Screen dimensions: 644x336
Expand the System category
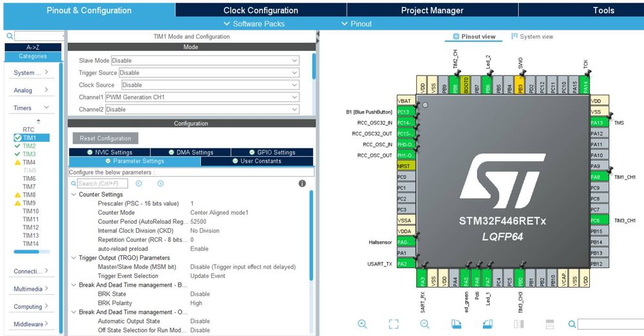pos(31,73)
